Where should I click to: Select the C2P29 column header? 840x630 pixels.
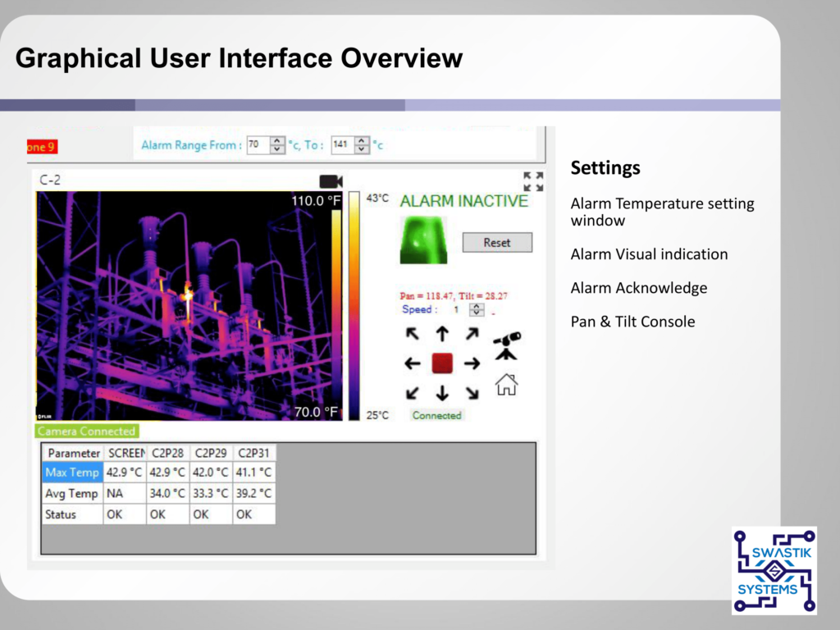[x=211, y=453]
